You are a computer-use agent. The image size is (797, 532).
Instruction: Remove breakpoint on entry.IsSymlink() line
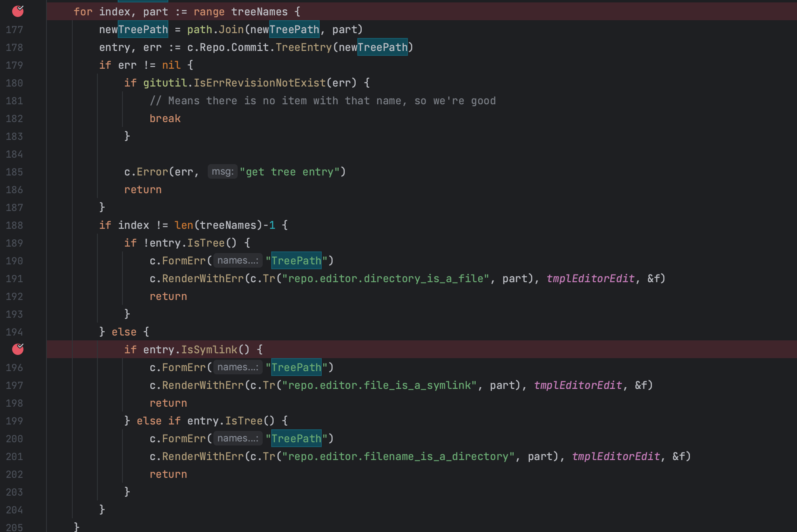click(18, 349)
